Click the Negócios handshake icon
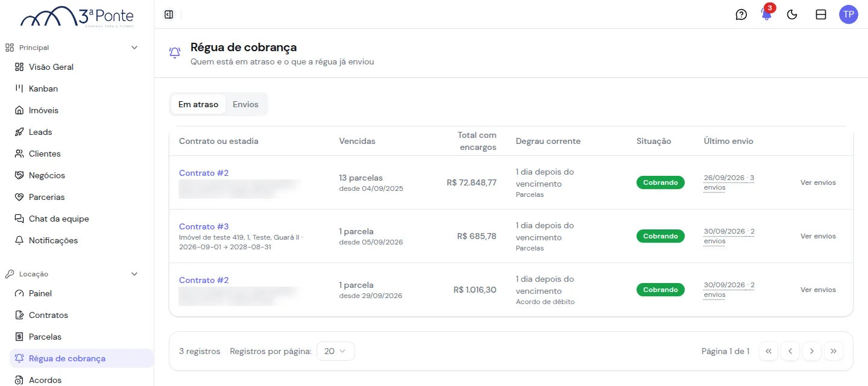The width and height of the screenshot is (868, 386). [19, 175]
